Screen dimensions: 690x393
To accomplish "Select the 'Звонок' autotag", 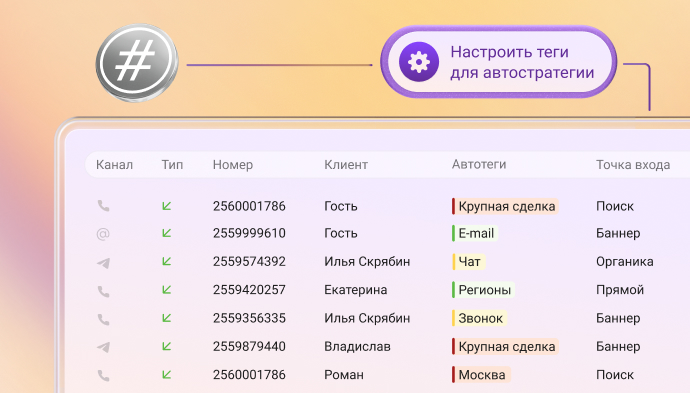I will (479, 318).
